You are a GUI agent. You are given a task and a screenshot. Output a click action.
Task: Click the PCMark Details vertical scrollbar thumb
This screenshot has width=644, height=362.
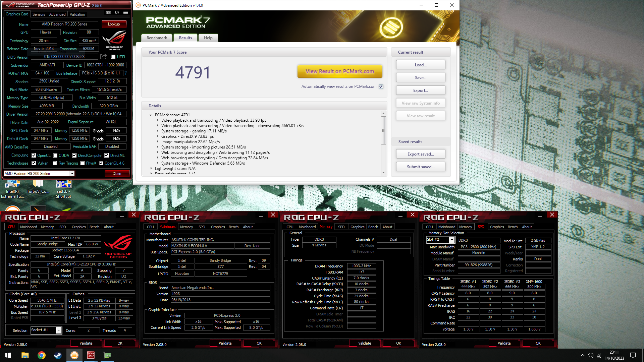click(x=383, y=130)
